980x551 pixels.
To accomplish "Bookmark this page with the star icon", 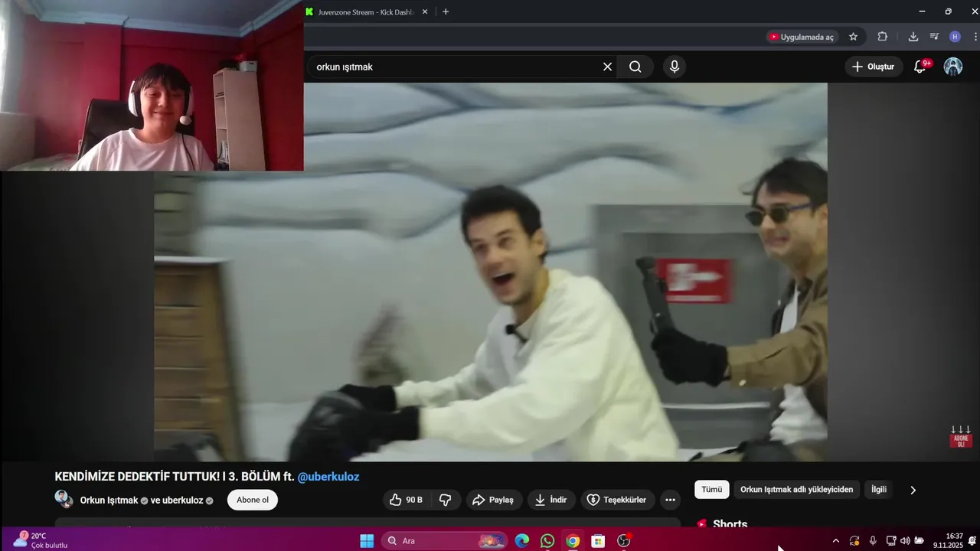I will click(853, 37).
